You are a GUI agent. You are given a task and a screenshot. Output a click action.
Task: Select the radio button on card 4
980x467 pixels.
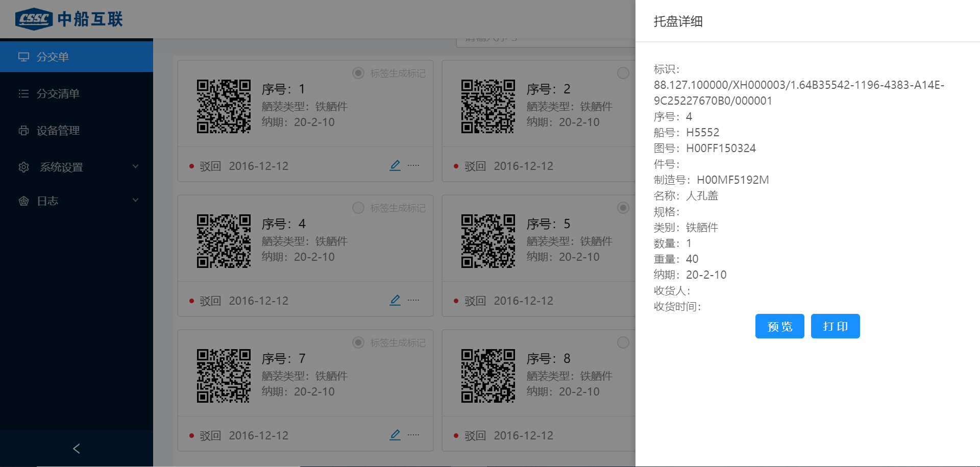click(x=358, y=208)
